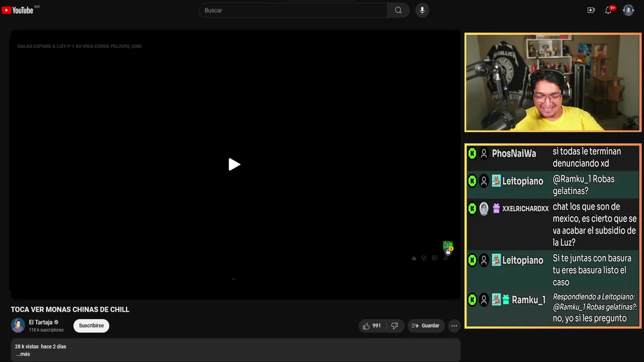Click the XXELRICHARDXX profile avatar

coord(484,209)
